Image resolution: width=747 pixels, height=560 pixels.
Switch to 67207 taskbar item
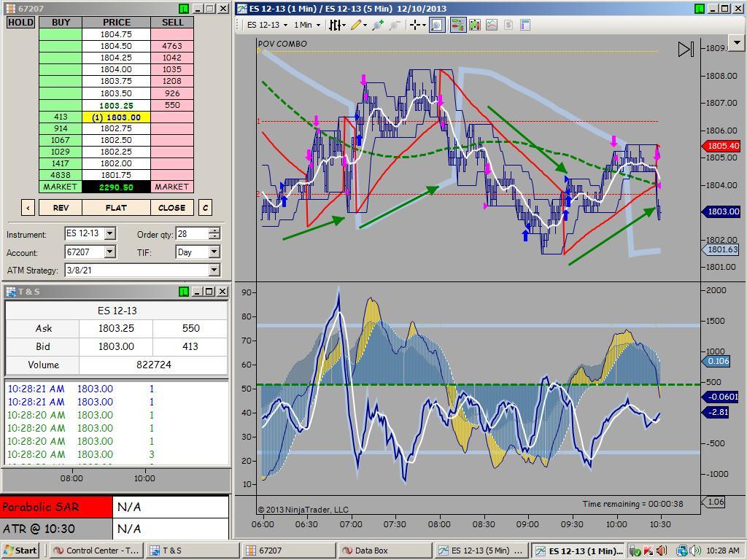pos(289,551)
